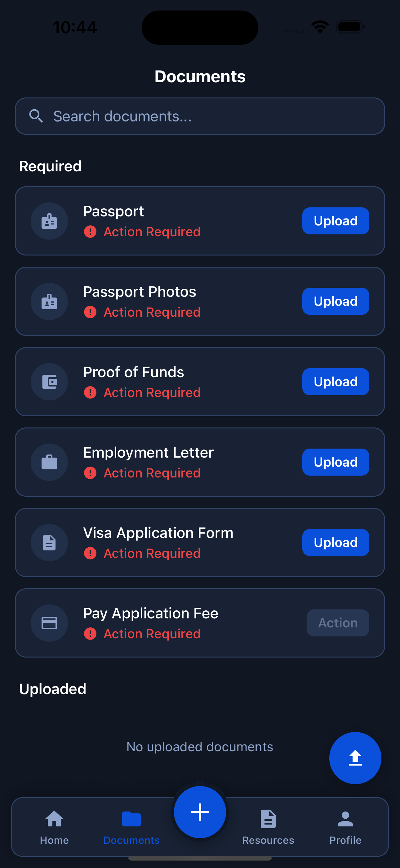
Task: Tap the Proof of Funds wallet icon
Action: coord(49,382)
